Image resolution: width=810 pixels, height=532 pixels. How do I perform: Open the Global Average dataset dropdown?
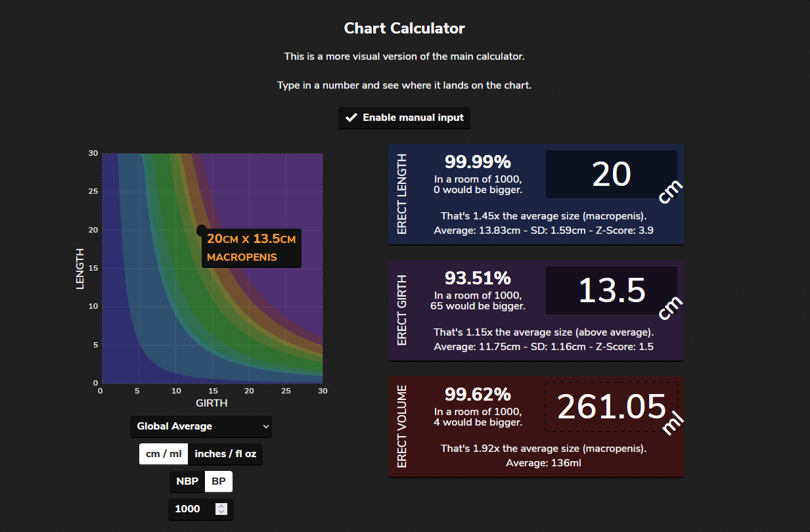point(201,426)
